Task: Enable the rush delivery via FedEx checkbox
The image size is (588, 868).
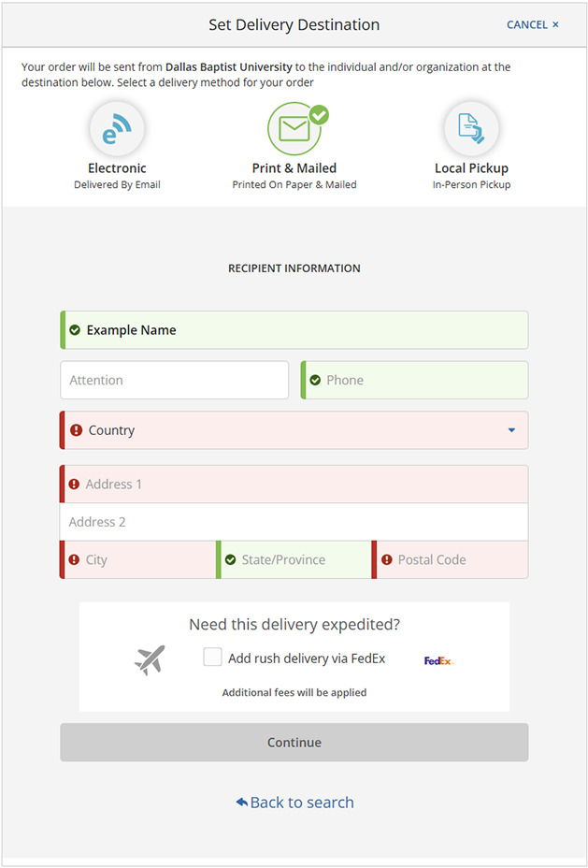Action: pyautogui.click(x=212, y=658)
